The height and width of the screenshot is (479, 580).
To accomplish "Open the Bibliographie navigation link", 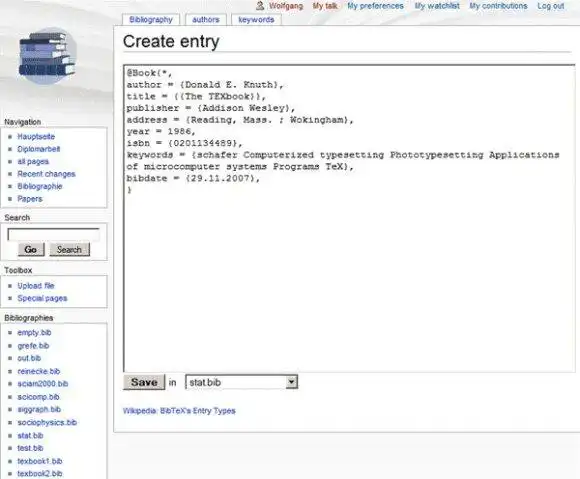I will tap(40, 186).
